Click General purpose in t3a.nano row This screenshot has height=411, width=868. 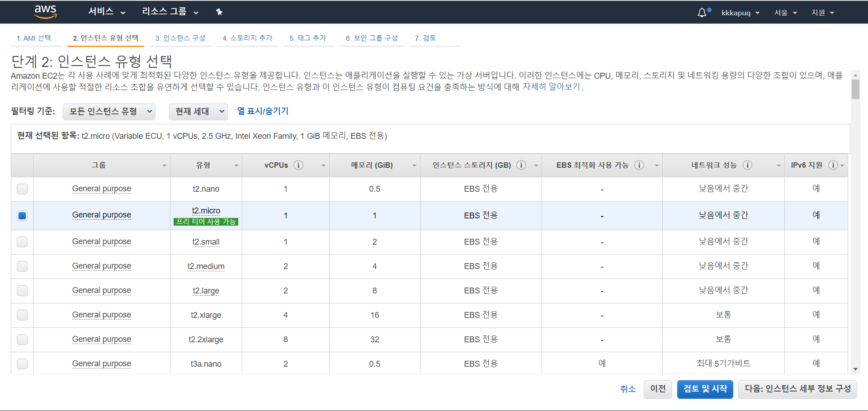tap(102, 364)
